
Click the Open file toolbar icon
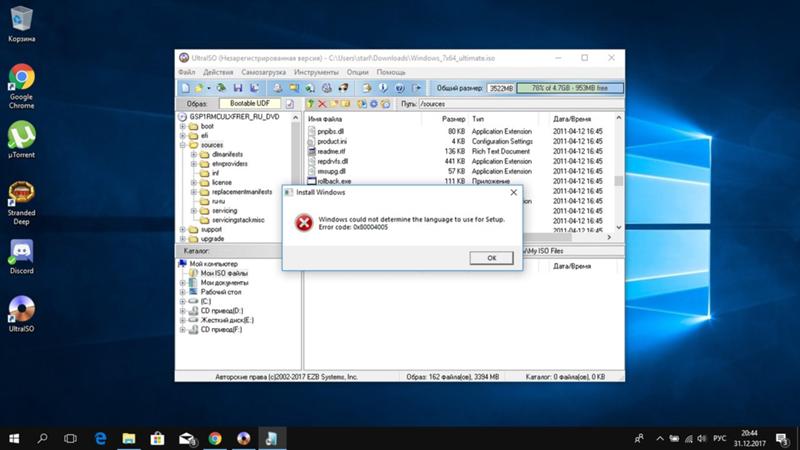pos(199,88)
